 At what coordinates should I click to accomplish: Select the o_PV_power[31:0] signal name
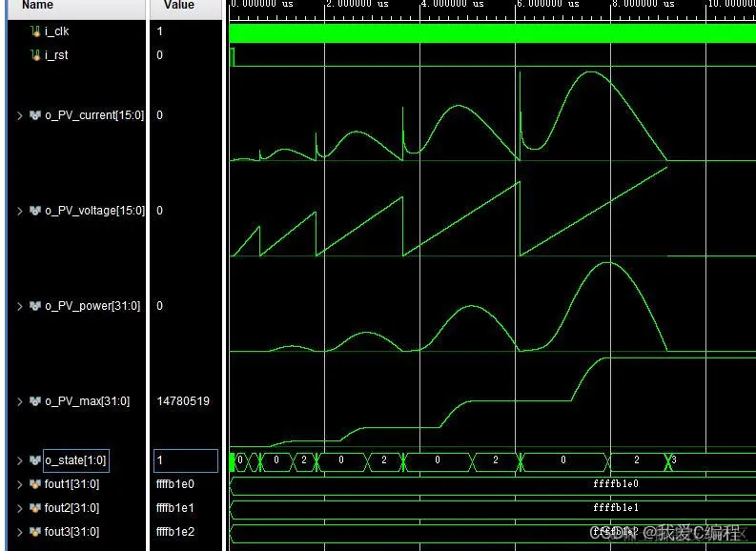(x=92, y=306)
